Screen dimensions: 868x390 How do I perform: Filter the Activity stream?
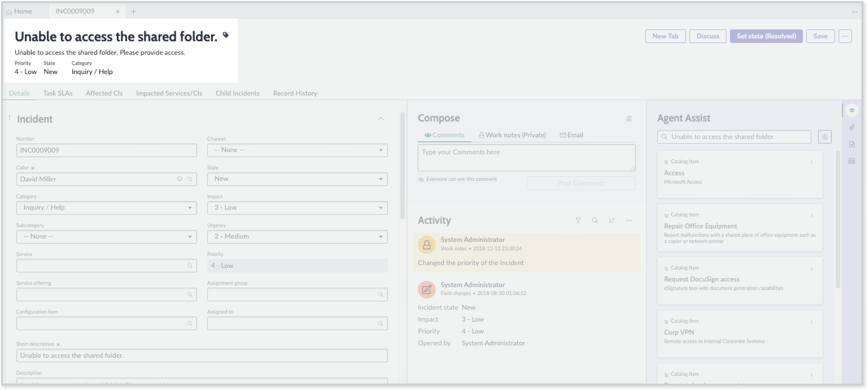coord(579,220)
